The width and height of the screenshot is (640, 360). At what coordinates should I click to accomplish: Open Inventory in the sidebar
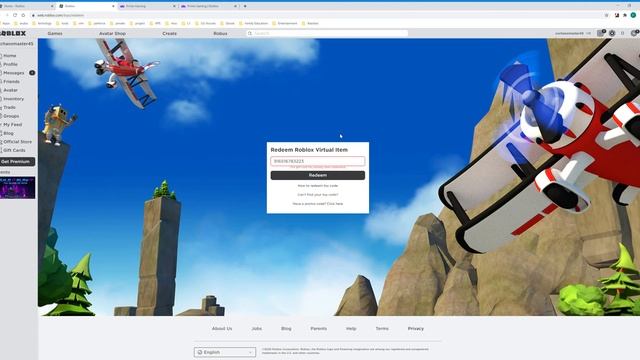coord(13,99)
